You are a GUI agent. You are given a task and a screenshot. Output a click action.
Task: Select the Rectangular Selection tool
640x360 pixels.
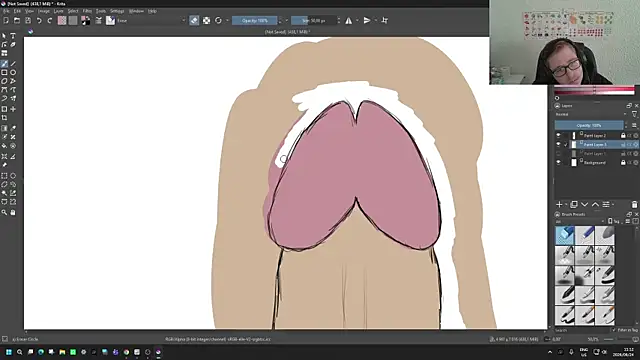(x=4, y=176)
